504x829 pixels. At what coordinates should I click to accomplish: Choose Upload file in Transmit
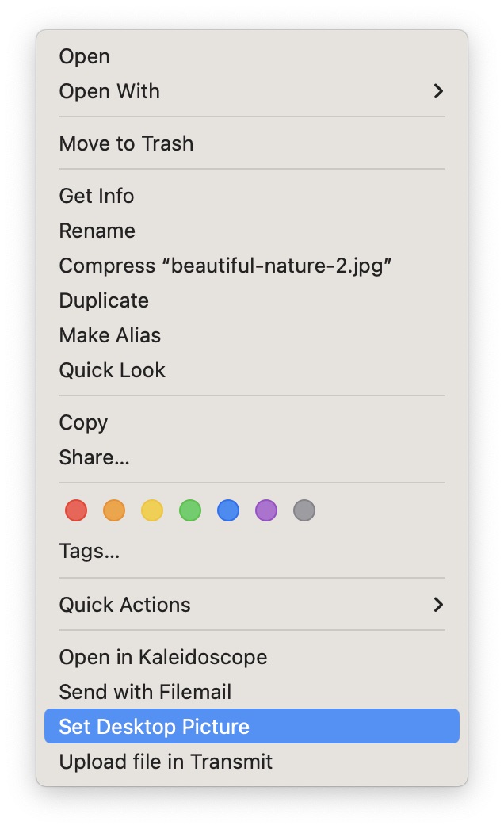(x=166, y=762)
